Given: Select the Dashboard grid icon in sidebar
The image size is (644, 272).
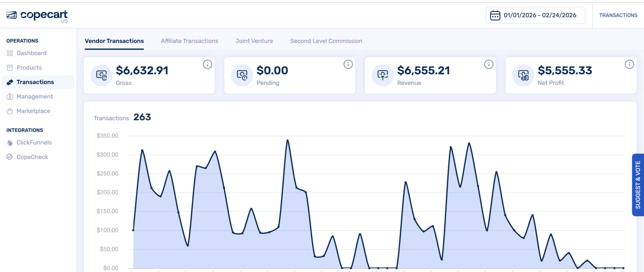Looking at the screenshot, I should pyautogui.click(x=10, y=53).
